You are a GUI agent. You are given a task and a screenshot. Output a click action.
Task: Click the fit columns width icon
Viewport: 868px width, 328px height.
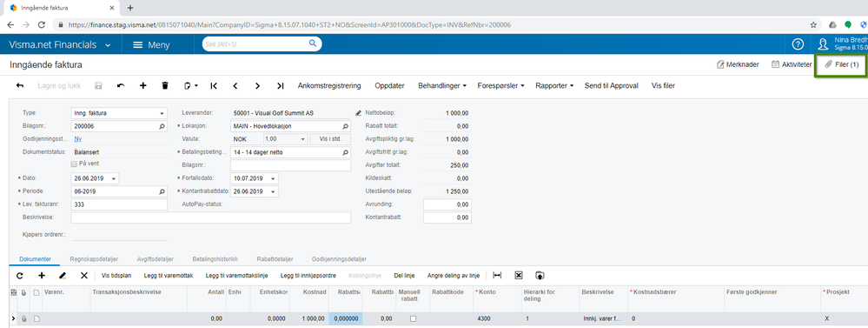pyautogui.click(x=497, y=276)
